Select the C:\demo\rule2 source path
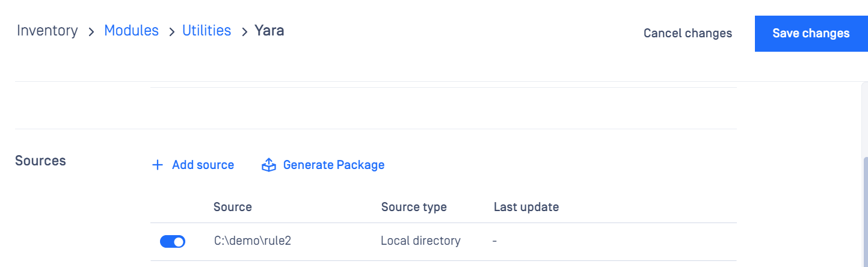This screenshot has width=868, height=267. 253,241
